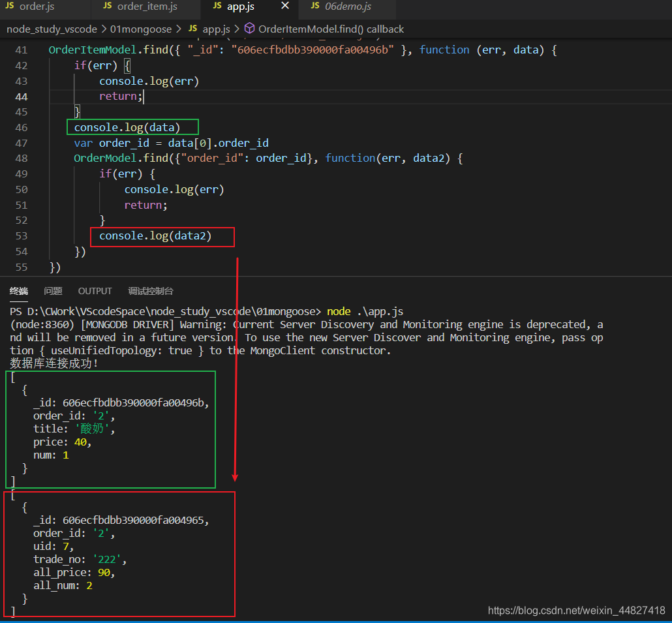Viewport: 672px width, 623px height.
Task: Expand breadcrumb chevron after 01mongoose
Action: [x=179, y=29]
